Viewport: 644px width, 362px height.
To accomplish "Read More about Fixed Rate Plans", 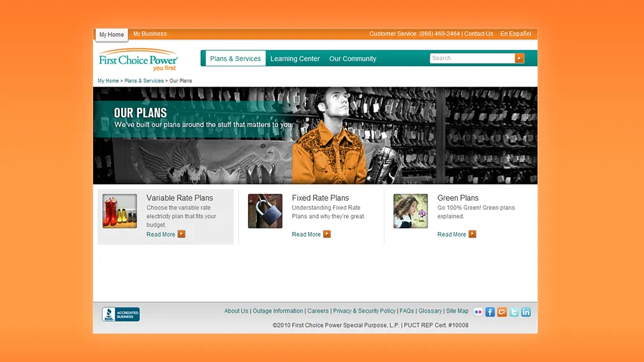I will [306, 235].
